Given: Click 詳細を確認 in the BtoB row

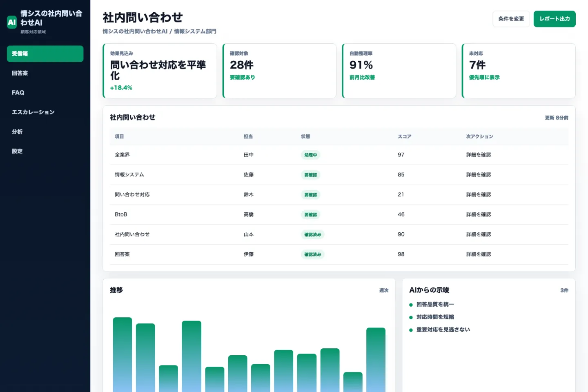Looking at the screenshot, I should tap(479, 214).
